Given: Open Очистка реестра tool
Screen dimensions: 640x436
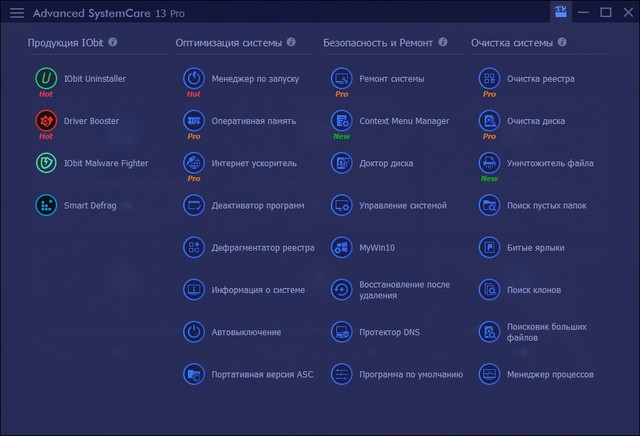Looking at the screenshot, I should (x=539, y=78).
